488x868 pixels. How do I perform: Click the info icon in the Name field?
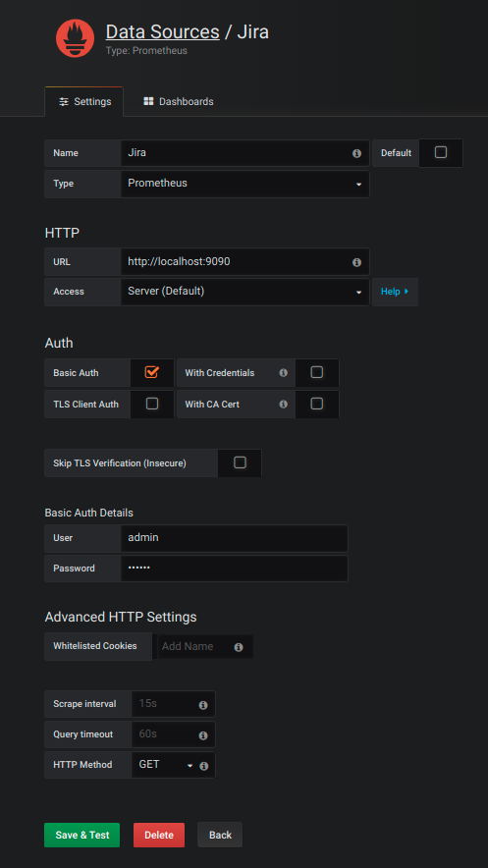point(356,153)
